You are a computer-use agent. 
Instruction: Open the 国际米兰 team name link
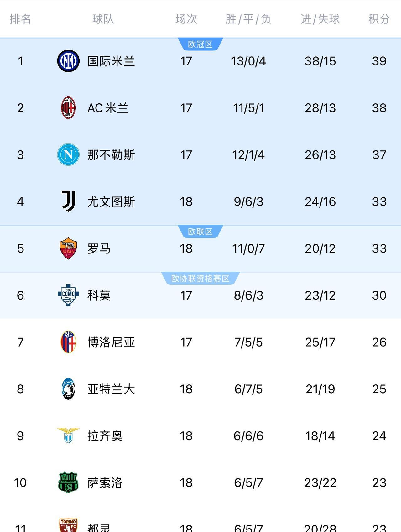111,61
